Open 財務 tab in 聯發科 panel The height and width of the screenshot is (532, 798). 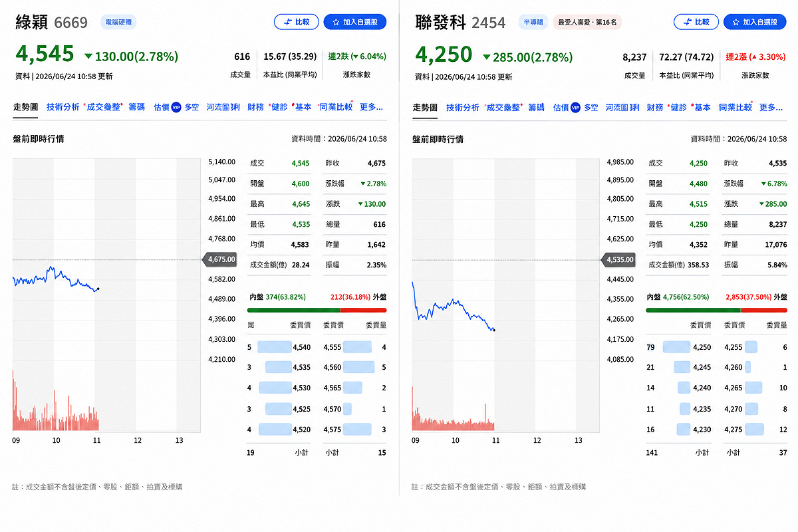point(655,107)
